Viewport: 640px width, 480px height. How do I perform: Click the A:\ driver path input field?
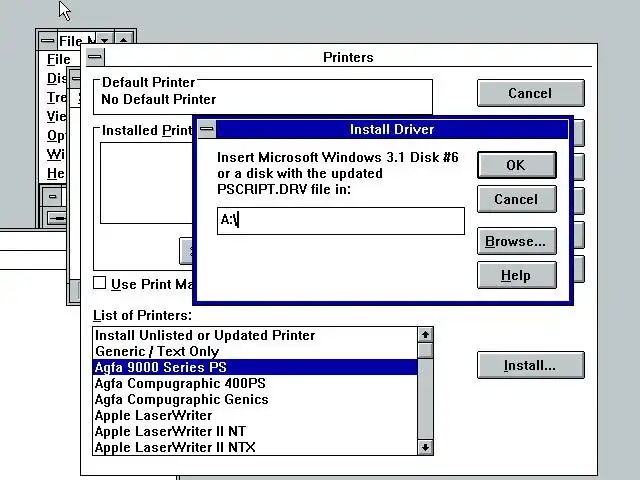(341, 221)
